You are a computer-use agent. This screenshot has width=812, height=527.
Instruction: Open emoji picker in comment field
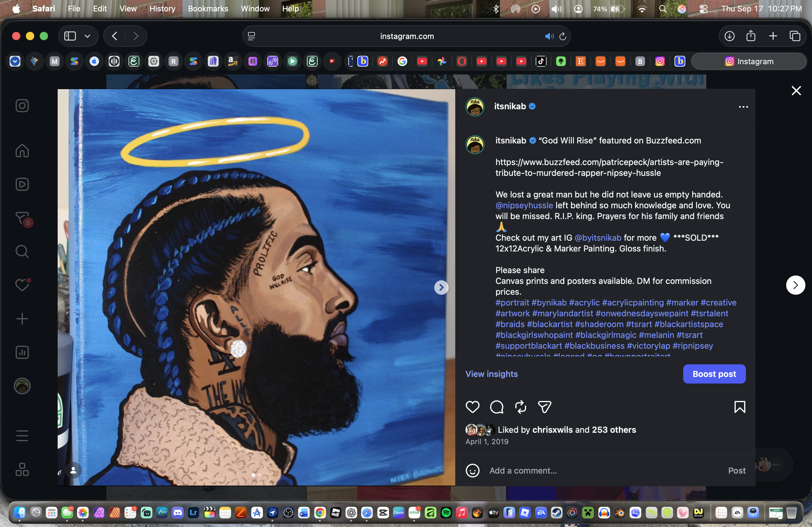click(x=473, y=470)
